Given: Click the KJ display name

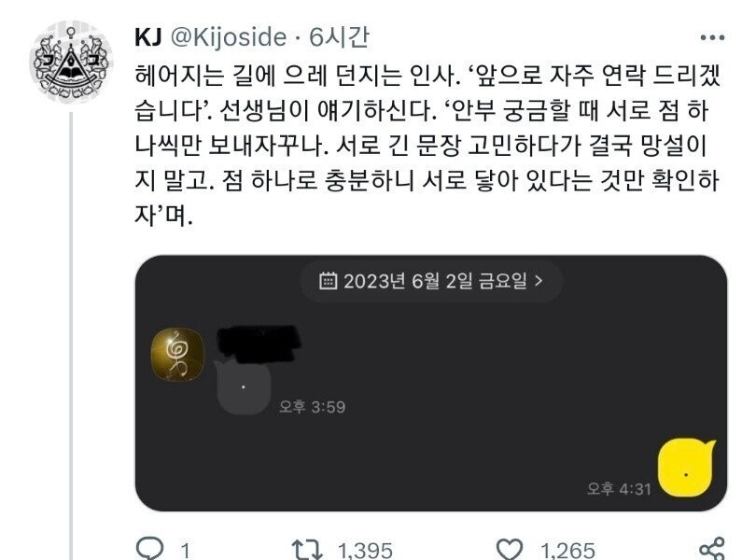Looking at the screenshot, I should click(148, 37).
